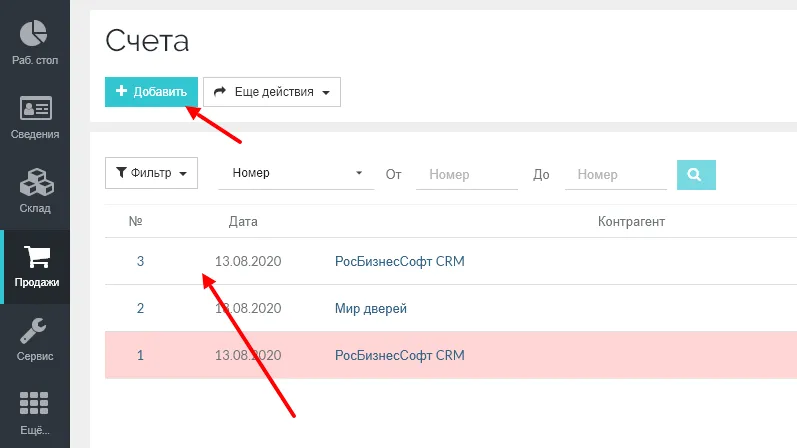The width and height of the screenshot is (797, 448).
Task: Open РосБизнесСофт CRM link in invoice 3 row
Action: pyautogui.click(x=399, y=262)
